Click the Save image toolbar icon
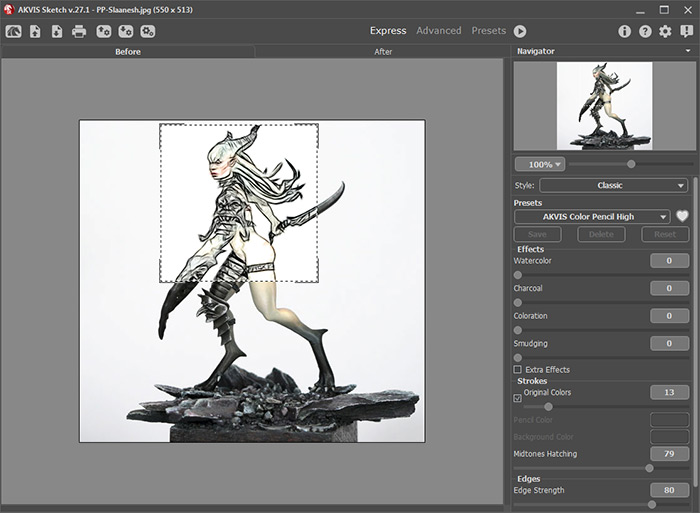 coord(57,31)
